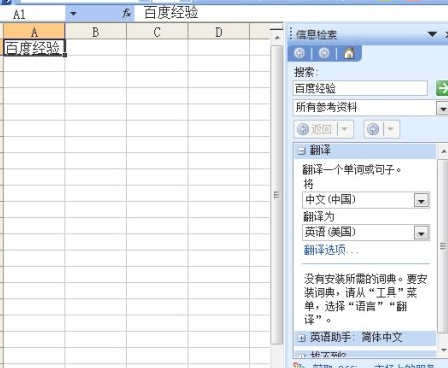Click the worksheet vertical scrollbar thumb

coord(277,195)
